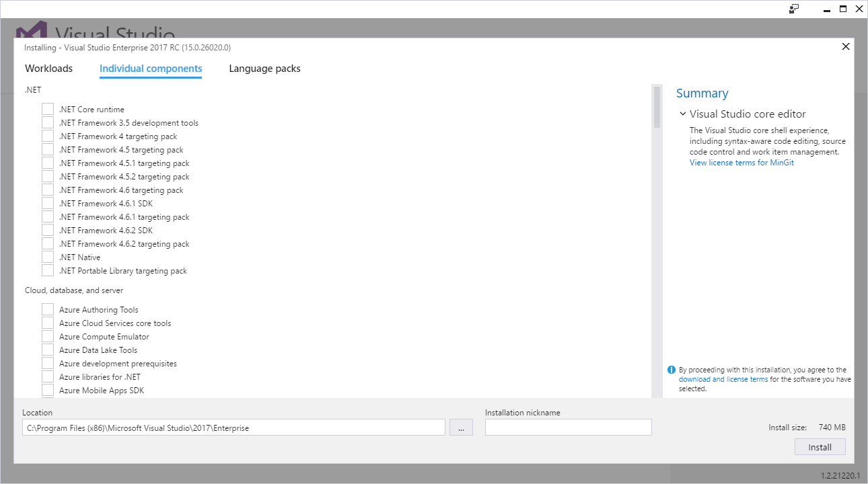The image size is (868, 484).
Task: Check .NET Core runtime
Action: pyautogui.click(x=48, y=109)
